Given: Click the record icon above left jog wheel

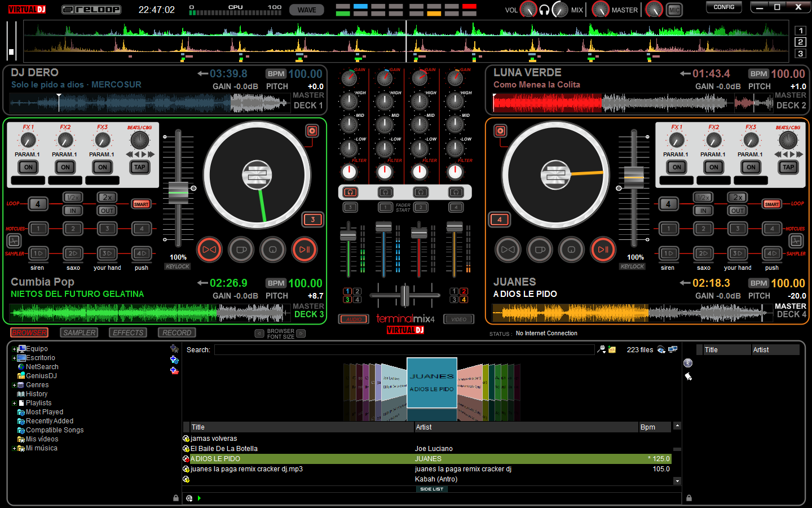Looking at the screenshot, I should click(312, 131).
